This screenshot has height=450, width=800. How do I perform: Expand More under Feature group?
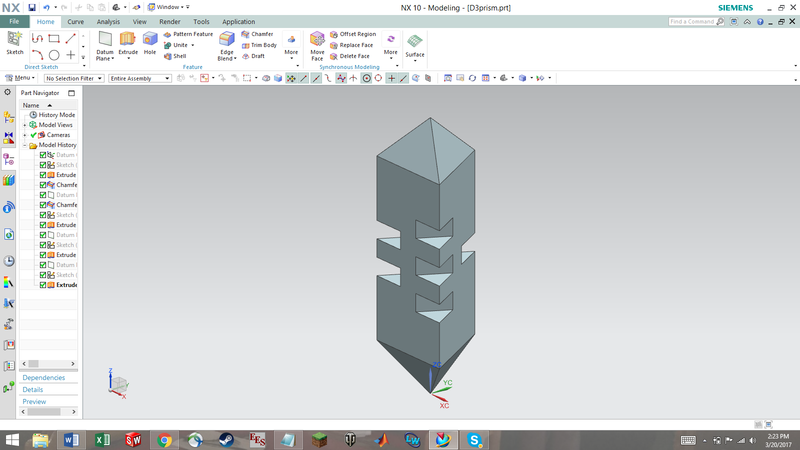point(291,46)
